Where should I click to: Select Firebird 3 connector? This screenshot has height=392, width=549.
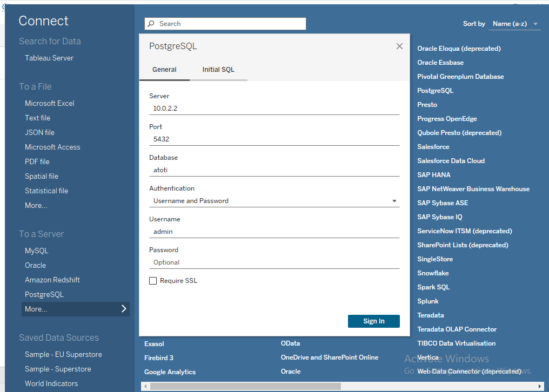pyautogui.click(x=159, y=357)
